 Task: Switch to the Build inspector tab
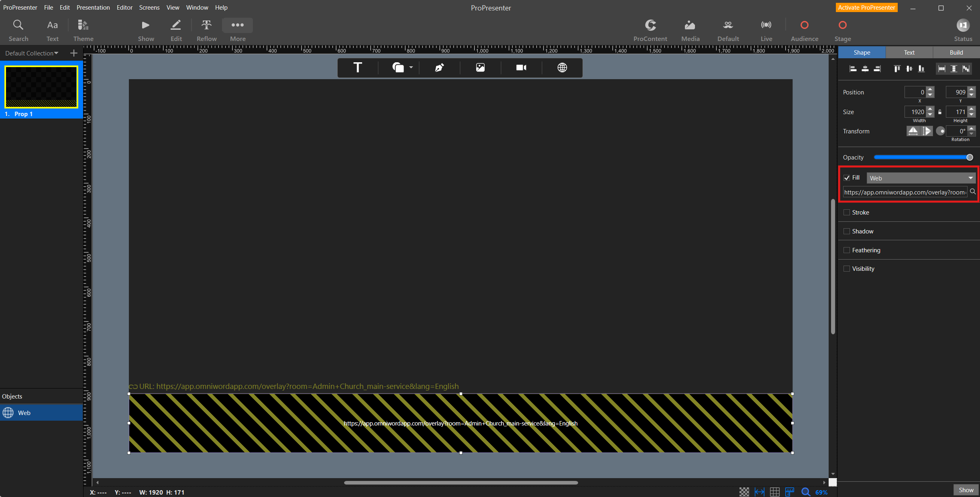(956, 52)
